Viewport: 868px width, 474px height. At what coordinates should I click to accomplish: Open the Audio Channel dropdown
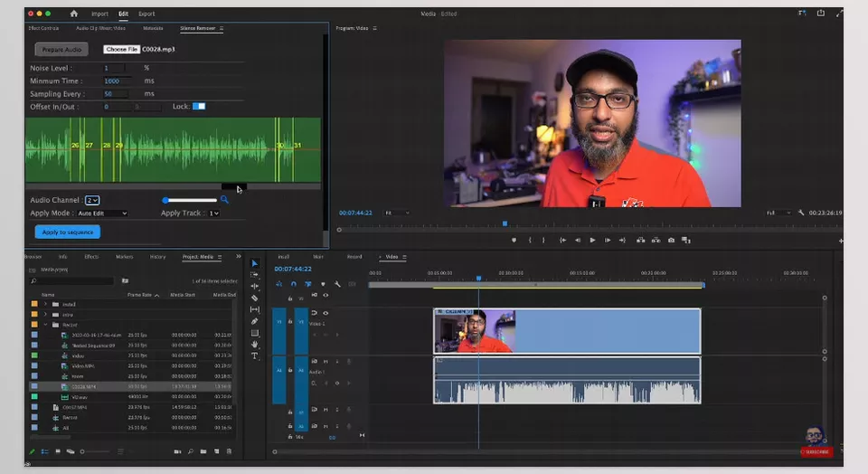92,200
